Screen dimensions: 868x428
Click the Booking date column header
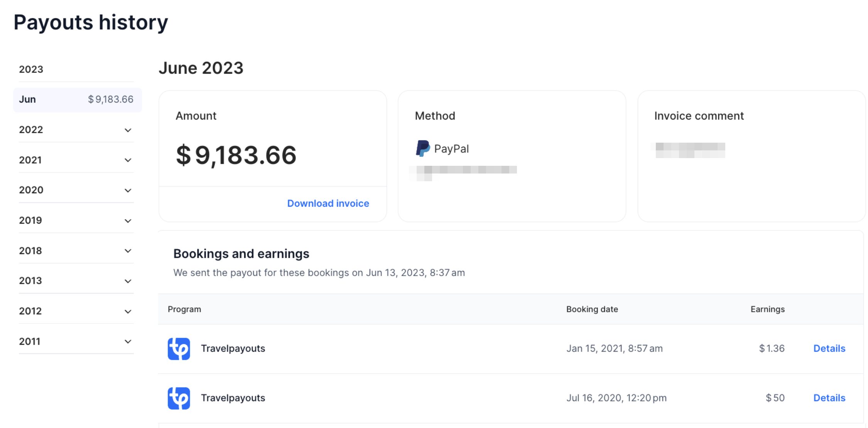pos(592,309)
